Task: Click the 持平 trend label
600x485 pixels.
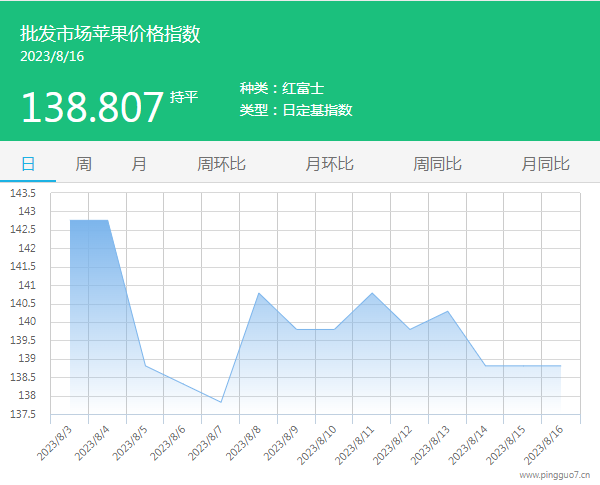Action: (184, 97)
